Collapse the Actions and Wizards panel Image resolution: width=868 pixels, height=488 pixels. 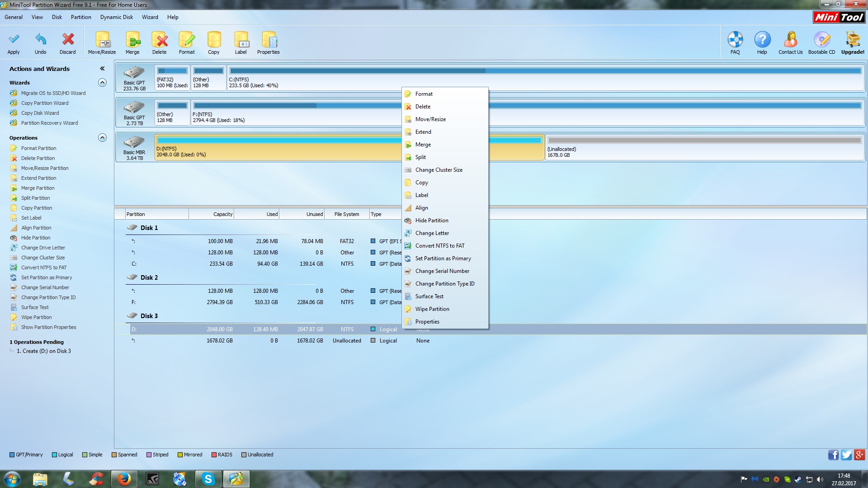[x=102, y=69]
